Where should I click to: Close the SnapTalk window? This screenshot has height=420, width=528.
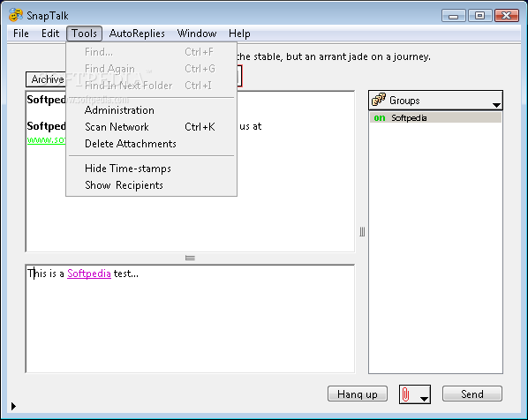pyautogui.click(x=506, y=16)
